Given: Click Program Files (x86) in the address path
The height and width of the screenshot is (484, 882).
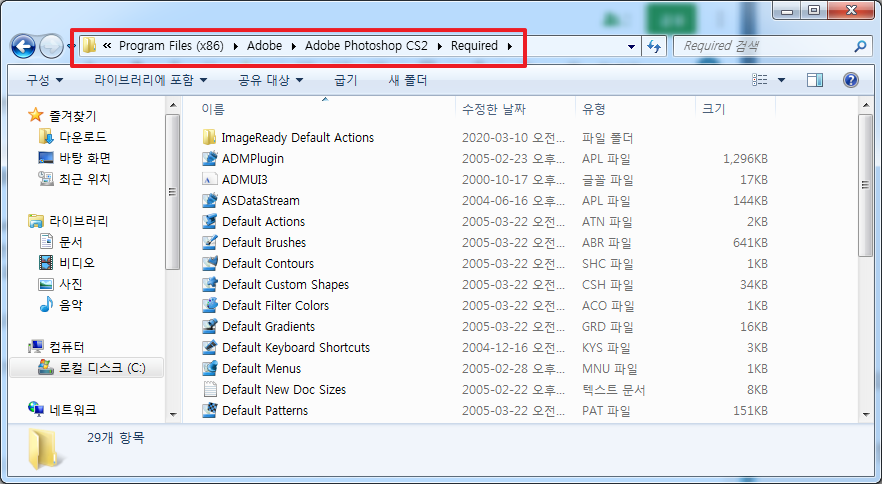Looking at the screenshot, I should click(x=171, y=46).
